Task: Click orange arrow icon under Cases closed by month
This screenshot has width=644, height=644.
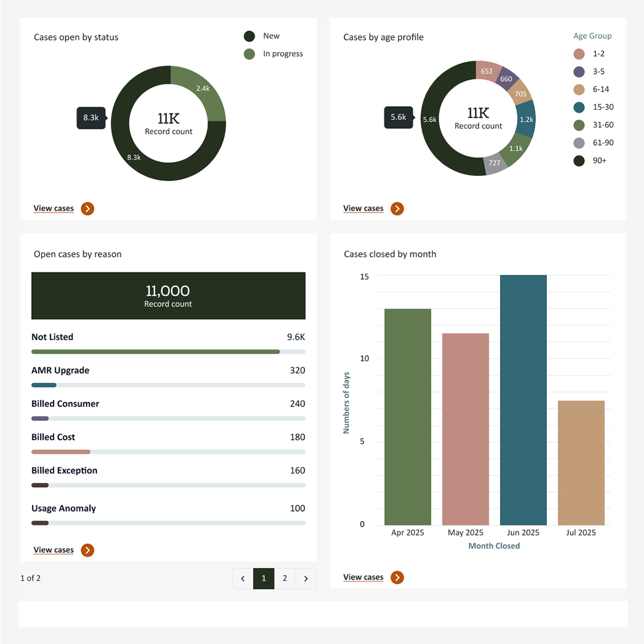Action: pos(397,577)
